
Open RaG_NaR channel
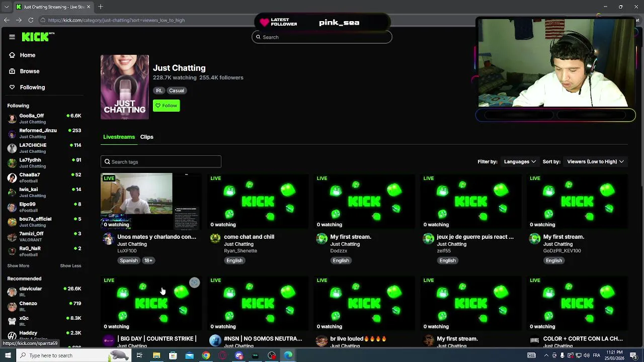(x=44, y=251)
